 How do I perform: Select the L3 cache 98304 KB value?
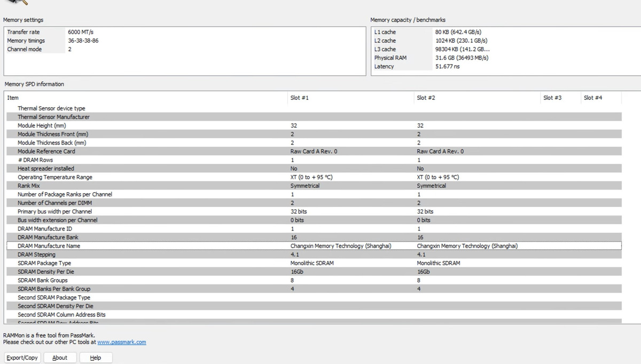point(463,49)
